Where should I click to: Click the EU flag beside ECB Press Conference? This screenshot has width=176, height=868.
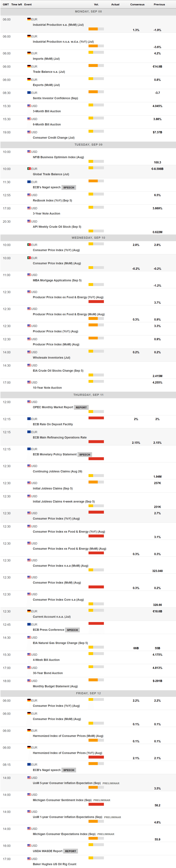click(29, 624)
